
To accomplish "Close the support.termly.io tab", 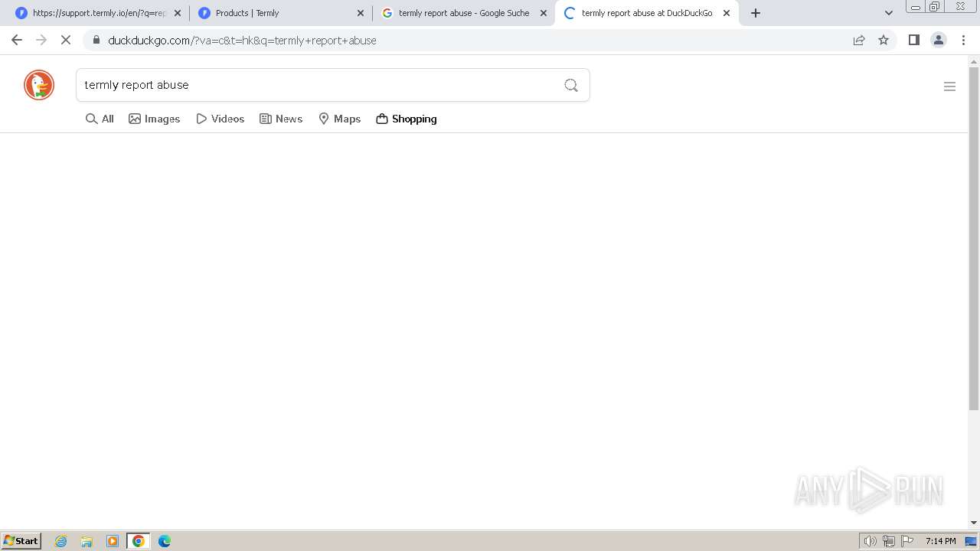I will (x=178, y=13).
